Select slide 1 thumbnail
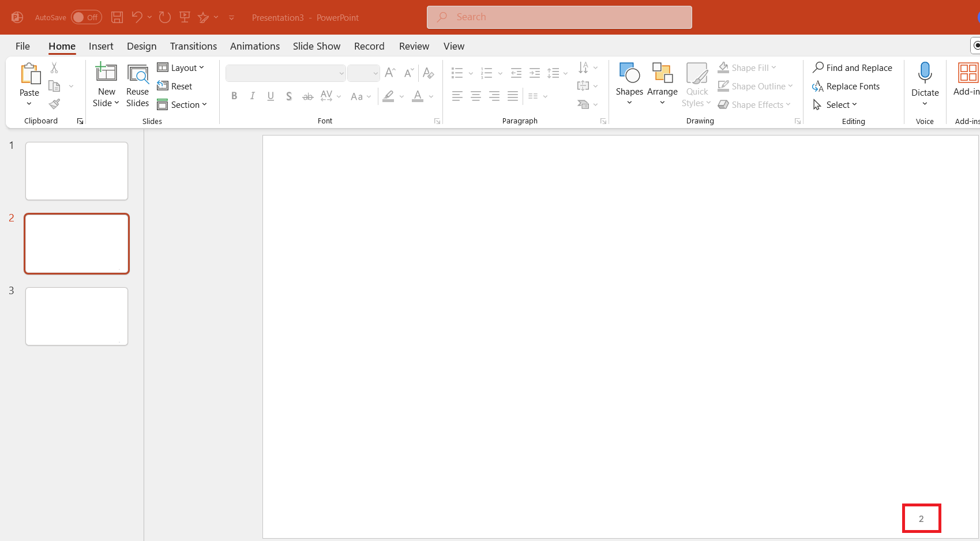Viewport: 980px width, 541px height. (77, 171)
